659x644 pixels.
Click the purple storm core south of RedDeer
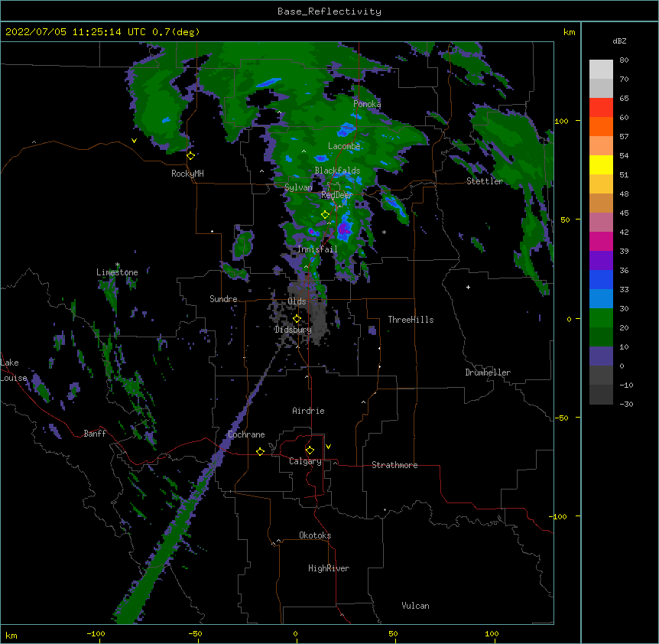tap(345, 229)
